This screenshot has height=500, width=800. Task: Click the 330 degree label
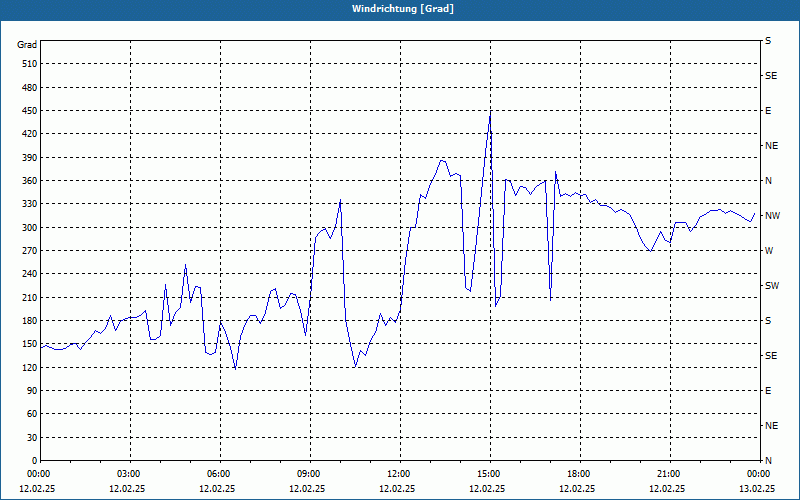pos(29,204)
